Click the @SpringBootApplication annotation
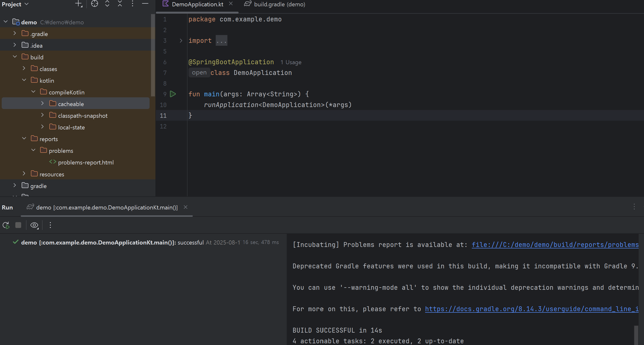644x345 pixels. click(x=231, y=62)
